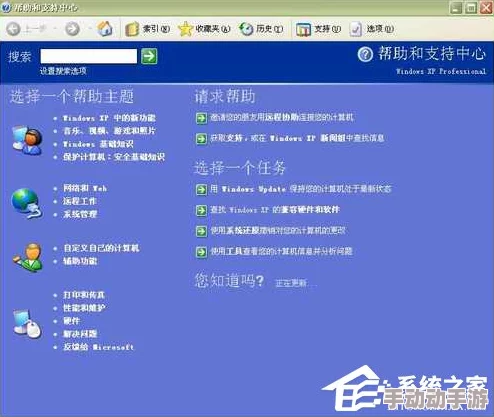Open the 兼容硬件和软件 link text
The image size is (494, 417).
[x=275, y=210]
